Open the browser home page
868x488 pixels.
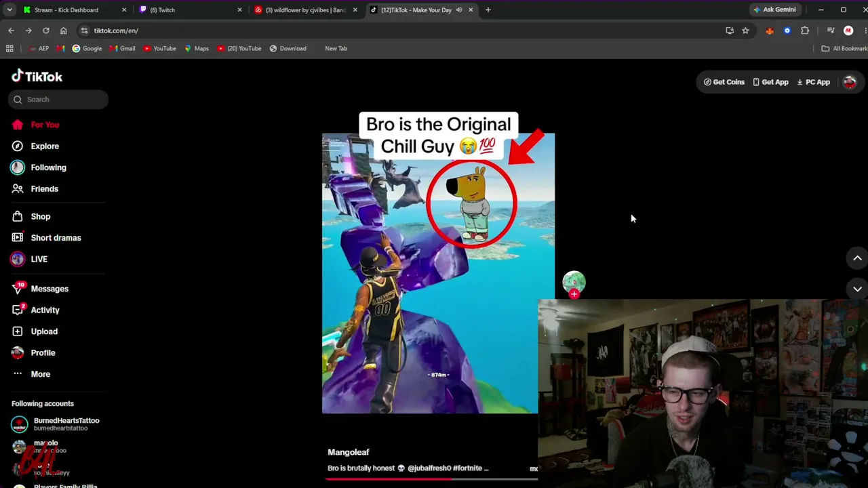click(64, 30)
